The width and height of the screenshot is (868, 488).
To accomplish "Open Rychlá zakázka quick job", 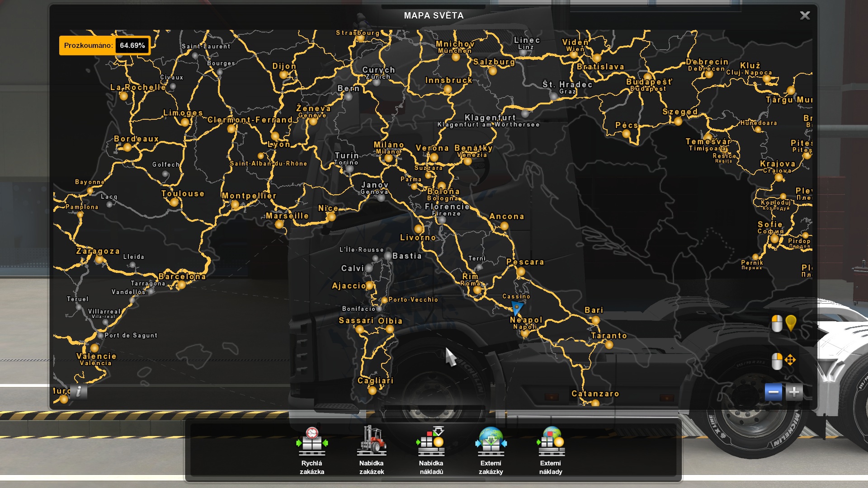I will point(311,449).
